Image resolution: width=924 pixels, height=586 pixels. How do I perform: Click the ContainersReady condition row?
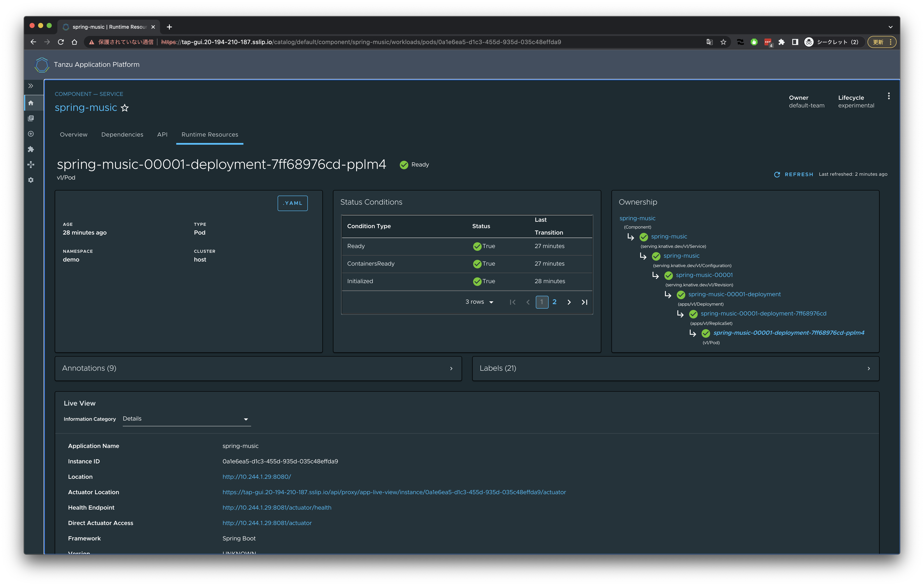click(x=467, y=264)
